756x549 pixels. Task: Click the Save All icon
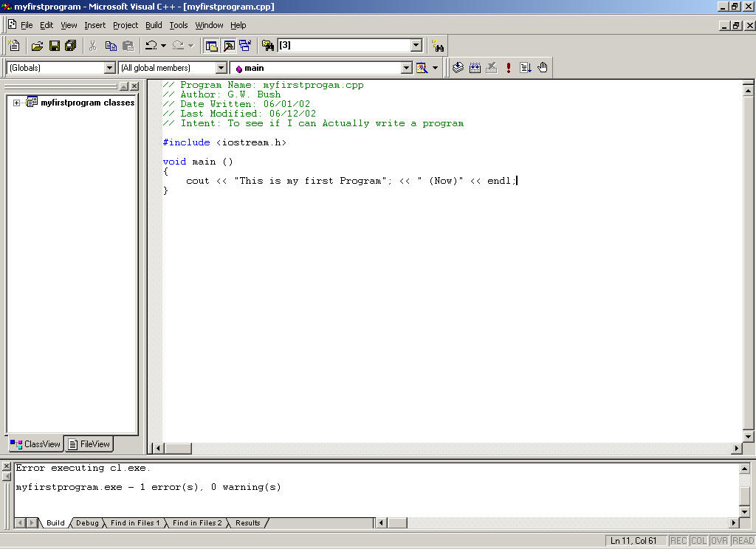[x=70, y=46]
